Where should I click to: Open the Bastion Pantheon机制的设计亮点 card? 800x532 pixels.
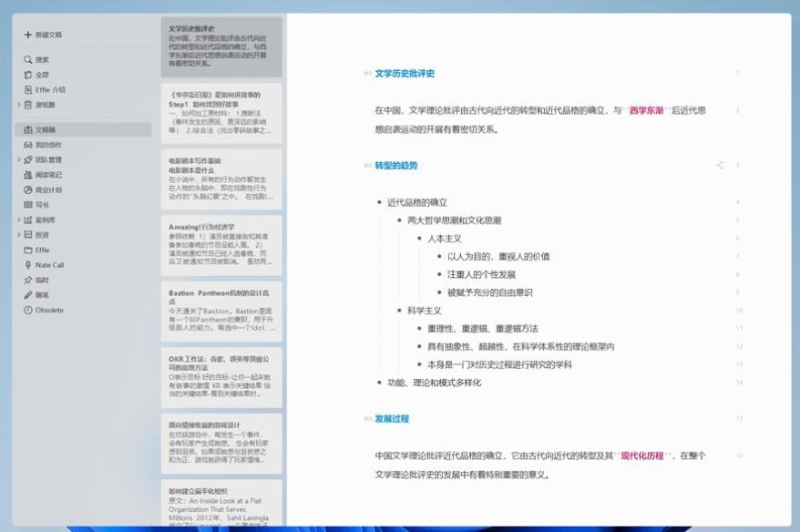(221, 312)
